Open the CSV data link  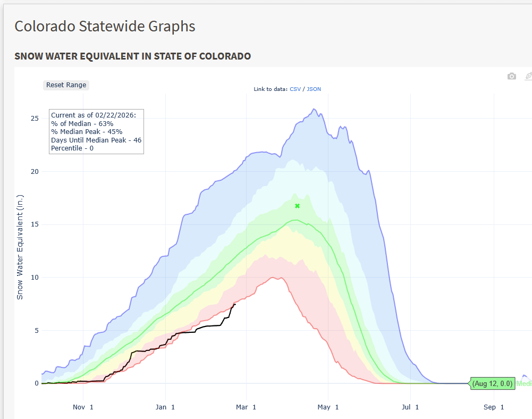point(295,89)
